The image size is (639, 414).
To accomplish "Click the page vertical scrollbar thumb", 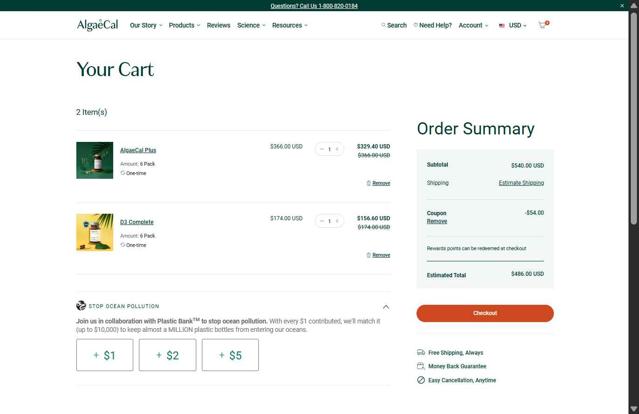I will tap(634, 118).
